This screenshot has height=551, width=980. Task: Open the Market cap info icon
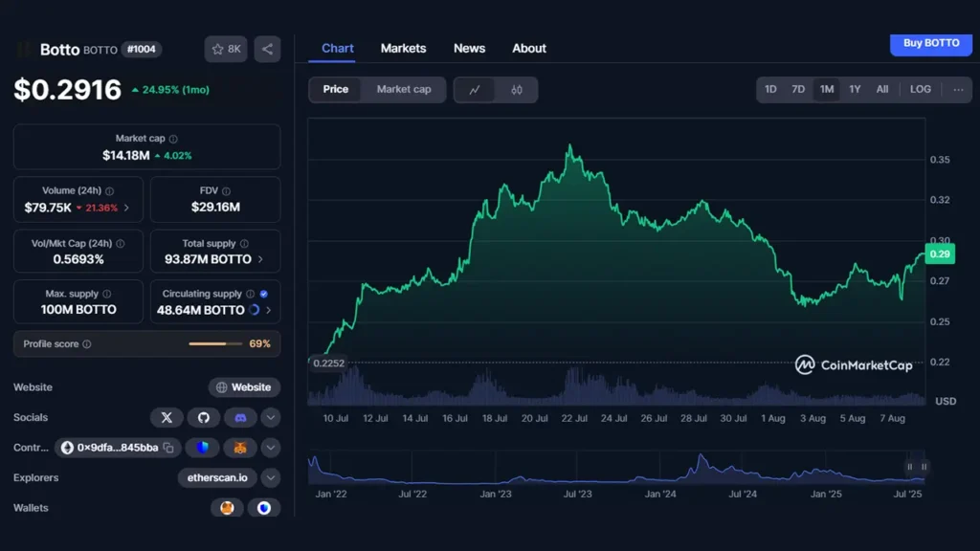tap(173, 139)
